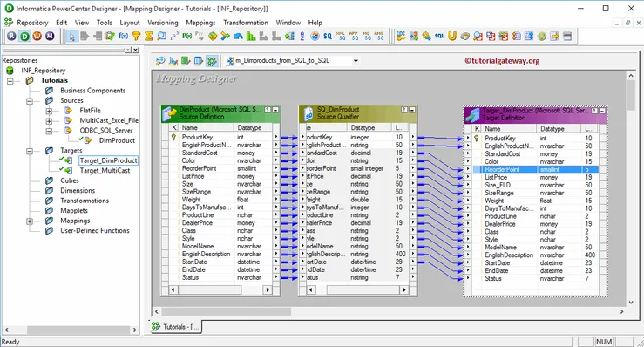Click the workspace vertical scrollbar
The width and height of the screenshot is (644, 347).
pyautogui.click(x=631, y=189)
